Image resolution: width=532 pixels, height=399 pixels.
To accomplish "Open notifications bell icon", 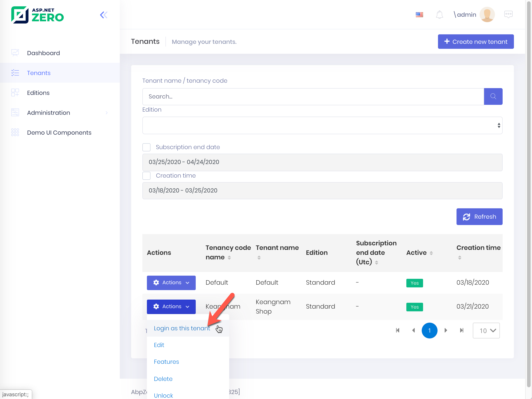I will click(x=439, y=15).
